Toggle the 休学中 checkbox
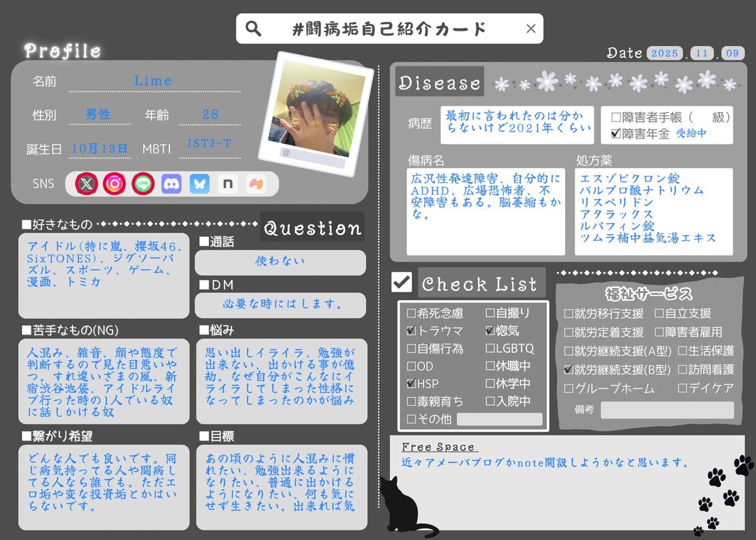 [x=490, y=384]
